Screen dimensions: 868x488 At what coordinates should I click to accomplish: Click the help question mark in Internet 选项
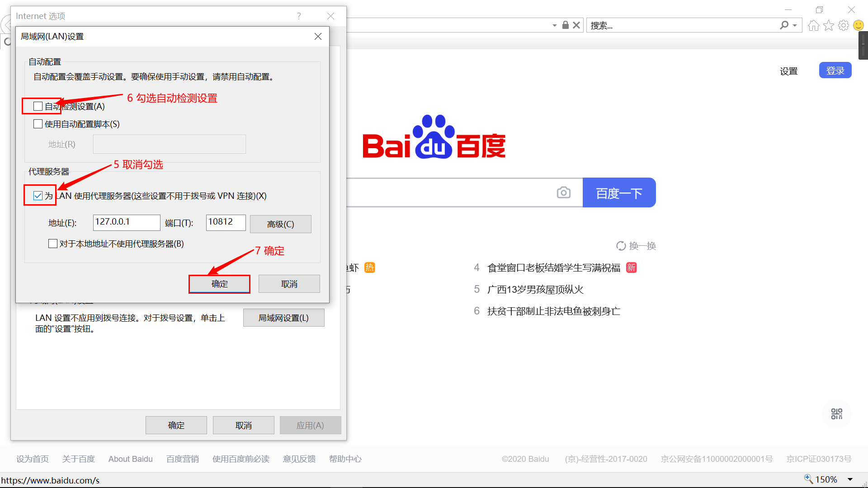click(299, 16)
